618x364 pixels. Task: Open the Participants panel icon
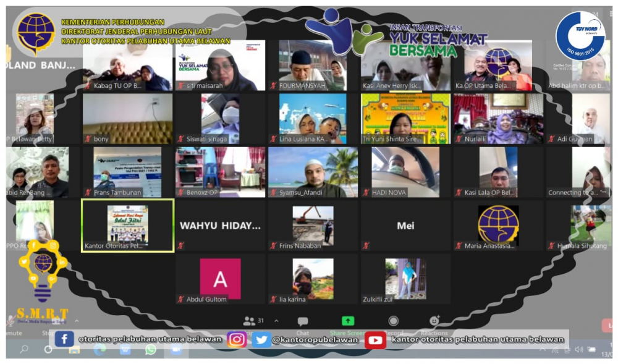(248, 321)
